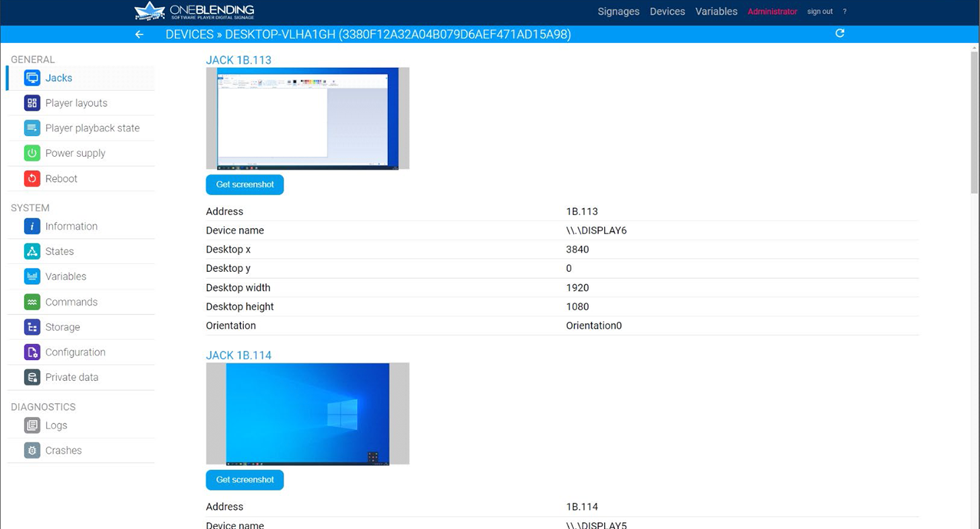Viewport: 980px width, 529px height.
Task: Click the States icon in System section
Action: [x=32, y=251]
